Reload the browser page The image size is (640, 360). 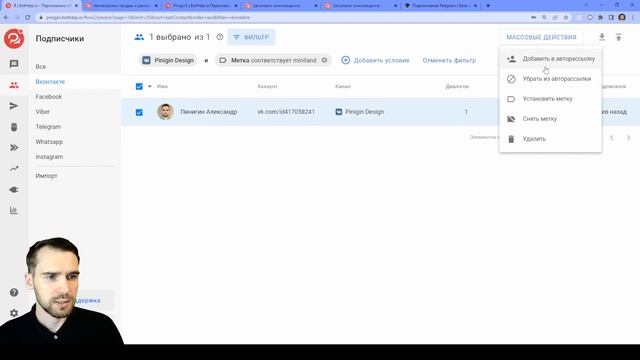(28, 18)
